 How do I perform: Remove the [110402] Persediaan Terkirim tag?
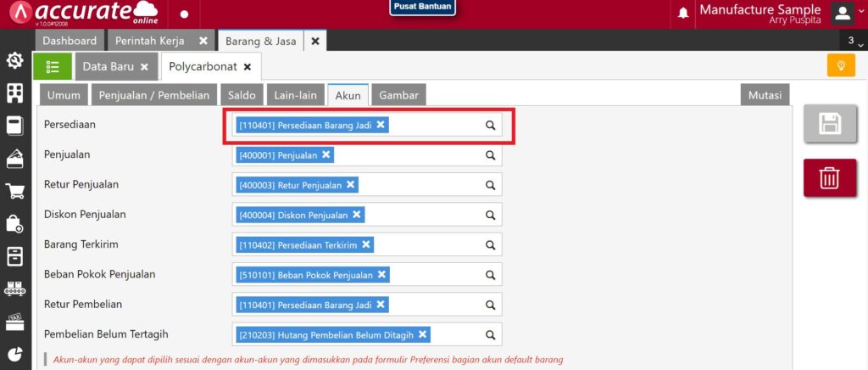coord(366,244)
